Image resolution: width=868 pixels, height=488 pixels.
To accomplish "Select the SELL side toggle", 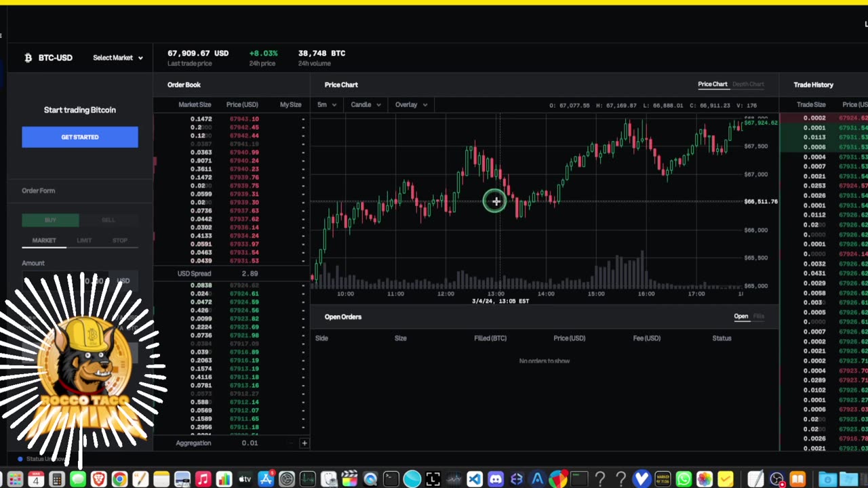I will [108, 220].
